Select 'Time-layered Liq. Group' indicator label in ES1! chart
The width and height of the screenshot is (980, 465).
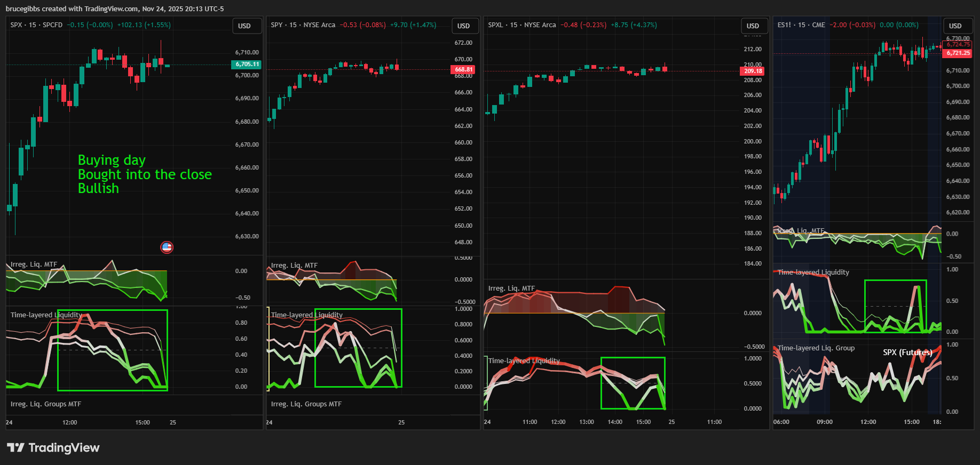point(816,348)
